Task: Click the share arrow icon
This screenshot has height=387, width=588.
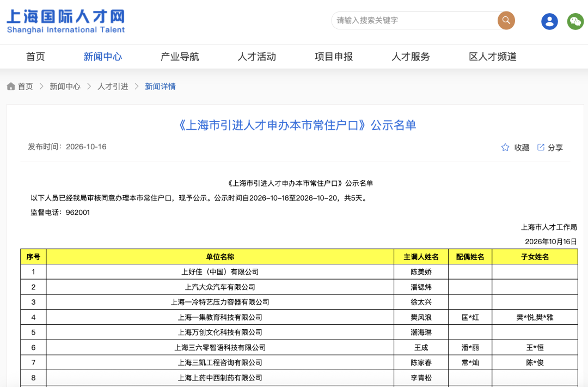Action: pyautogui.click(x=541, y=147)
